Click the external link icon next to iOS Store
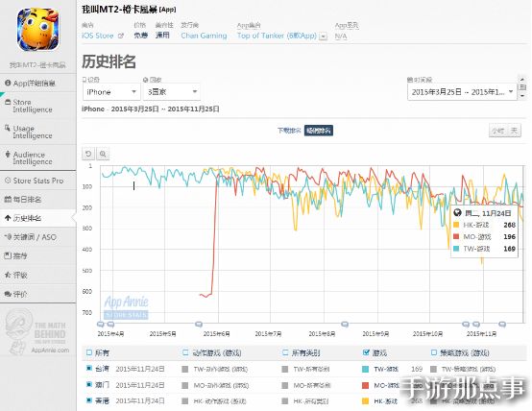 (x=121, y=36)
